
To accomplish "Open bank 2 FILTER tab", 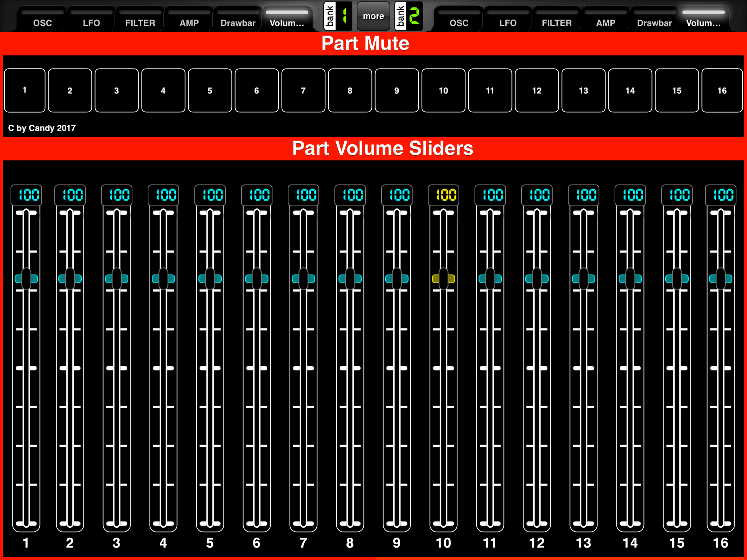I will click(x=557, y=19).
